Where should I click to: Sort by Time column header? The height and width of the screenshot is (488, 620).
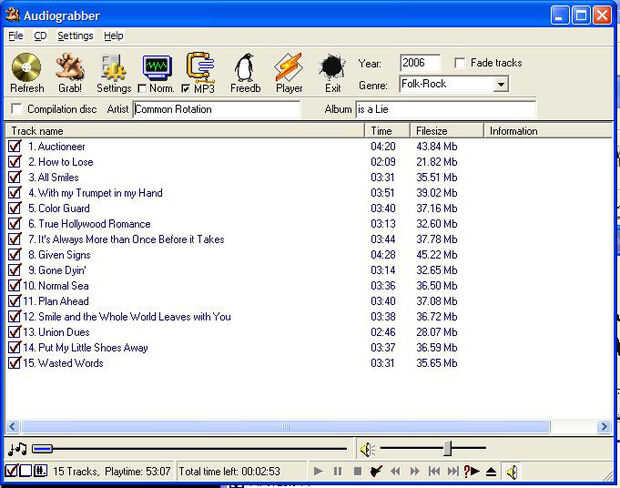(x=387, y=131)
